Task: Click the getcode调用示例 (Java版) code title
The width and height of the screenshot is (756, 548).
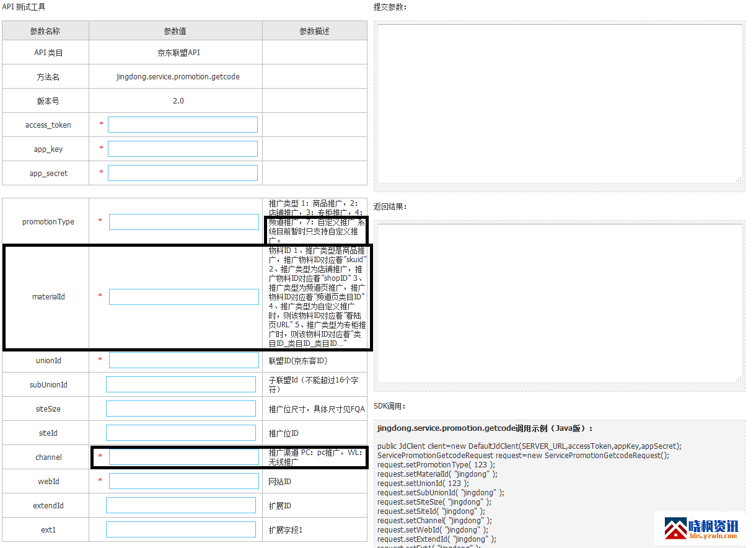Action: click(x=485, y=428)
